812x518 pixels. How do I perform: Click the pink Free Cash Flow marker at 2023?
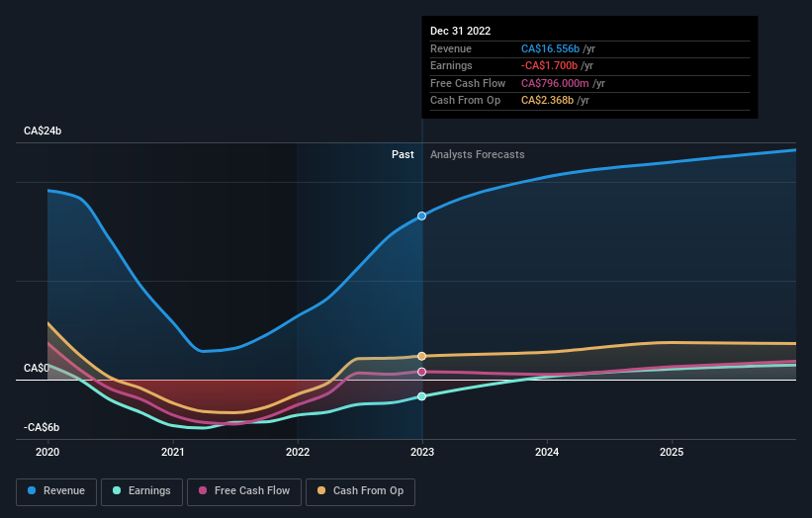tap(422, 372)
